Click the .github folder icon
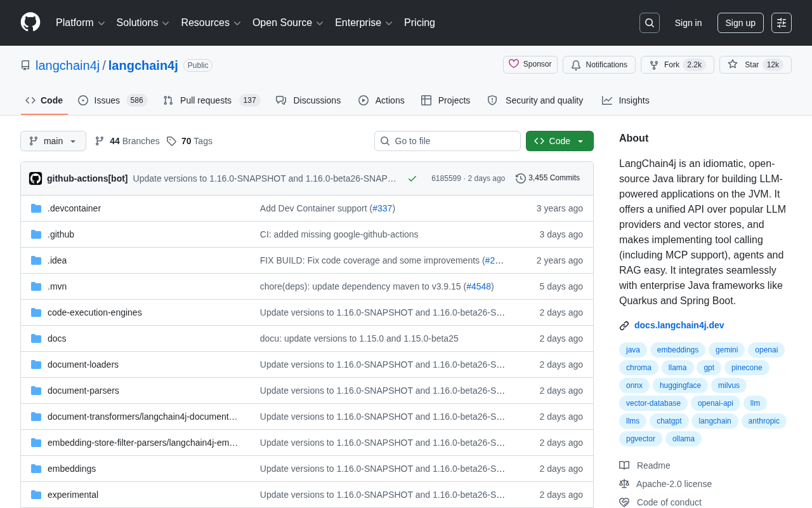 [x=36, y=234]
